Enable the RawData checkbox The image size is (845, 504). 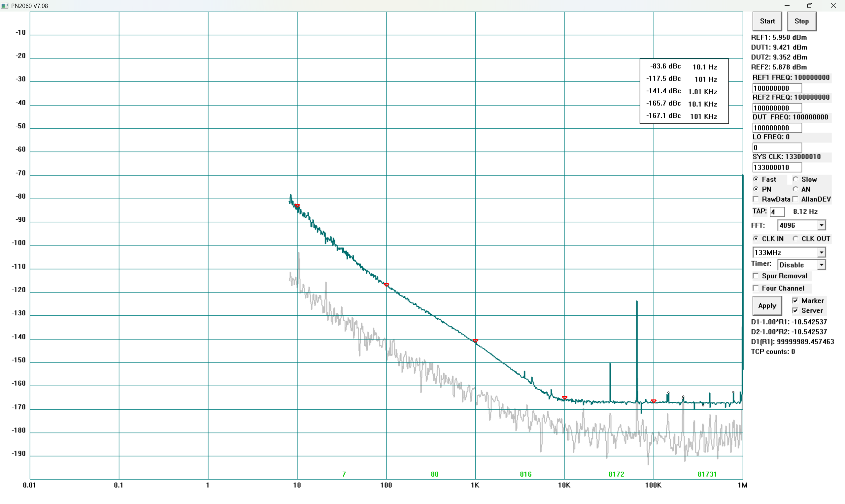pos(756,199)
